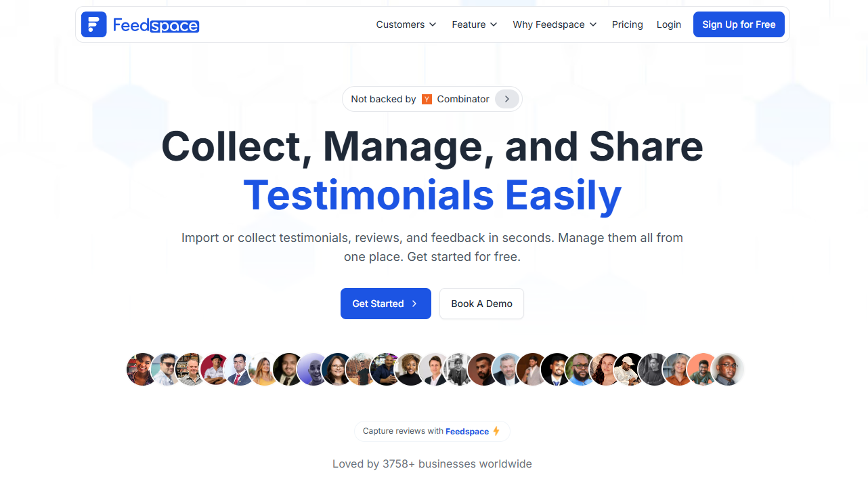Click the first avatar in the customer row
The height and width of the screenshot is (492, 868).
143,369
